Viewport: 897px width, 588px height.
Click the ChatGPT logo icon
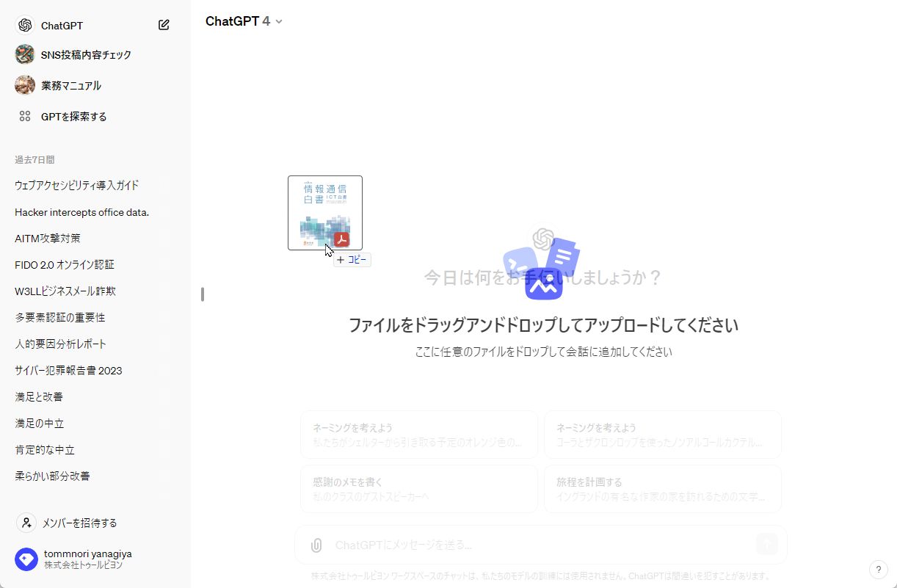click(x=24, y=24)
